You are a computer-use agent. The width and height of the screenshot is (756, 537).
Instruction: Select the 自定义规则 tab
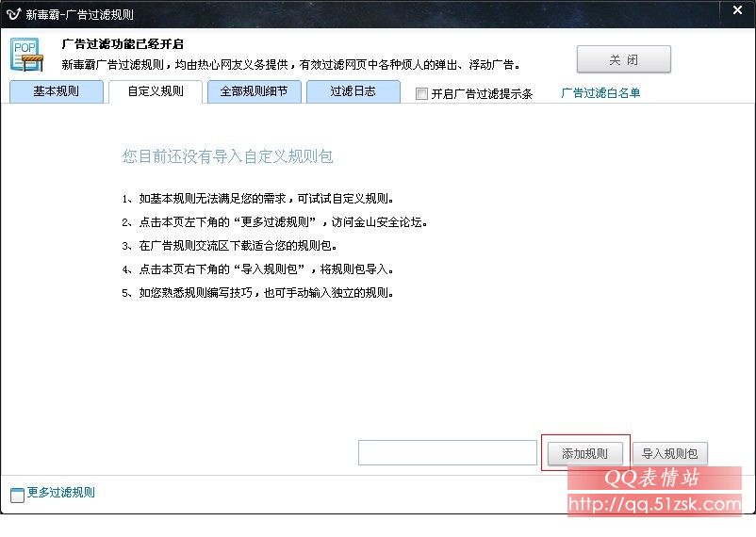click(156, 91)
